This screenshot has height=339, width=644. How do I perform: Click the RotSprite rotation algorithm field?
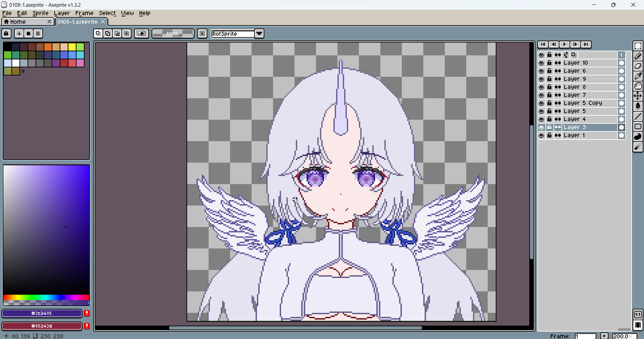coord(233,33)
